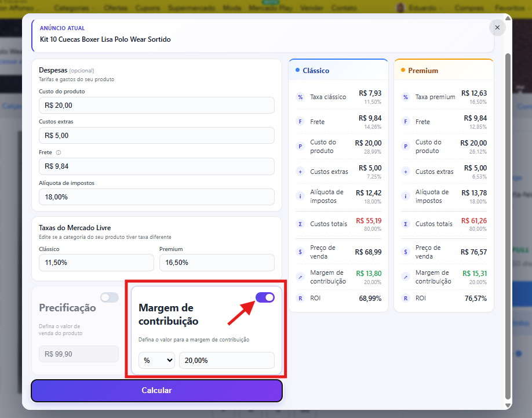The image size is (532, 418).
Task: Click the Taxas do Mercado Livre heading
Action: click(75, 228)
